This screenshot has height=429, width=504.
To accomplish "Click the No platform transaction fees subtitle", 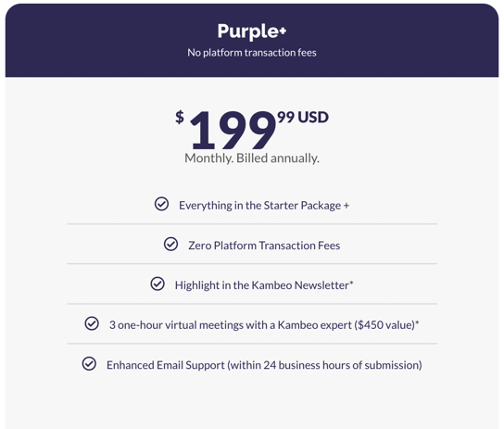I will (252, 53).
